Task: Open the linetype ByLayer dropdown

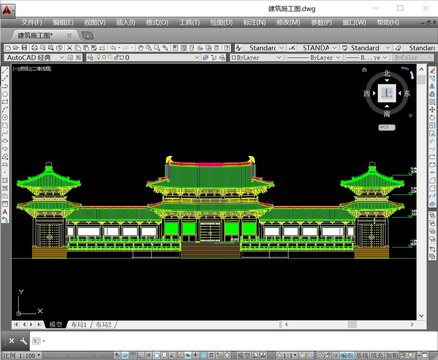Action: (338, 57)
